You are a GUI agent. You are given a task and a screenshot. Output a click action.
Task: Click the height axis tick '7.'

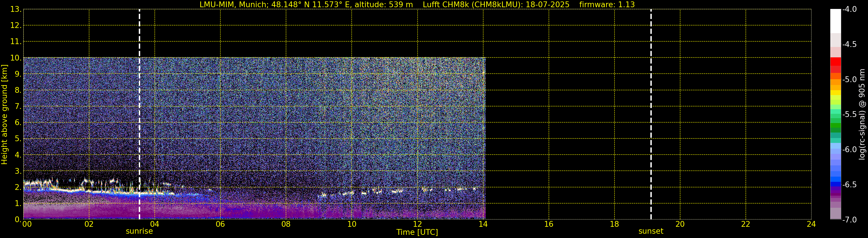click(18, 107)
